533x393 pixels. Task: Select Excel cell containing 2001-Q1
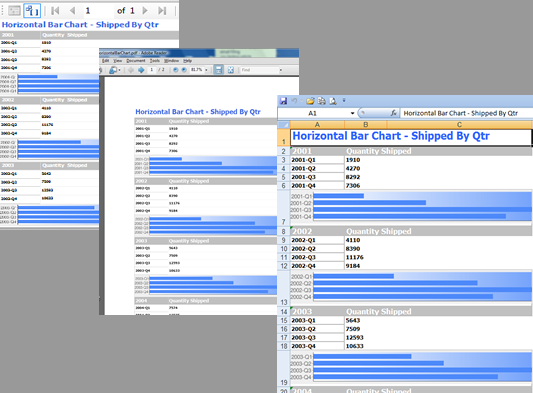(317, 160)
